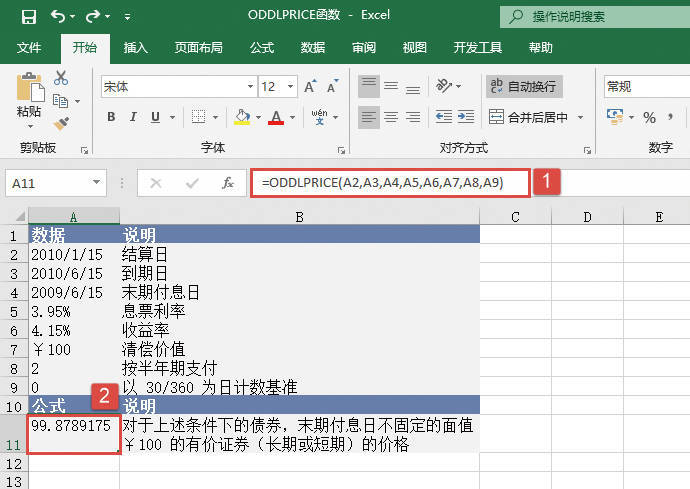Click the Increase Indent icon
Viewport: 690px width, 489px height.
coord(463,117)
